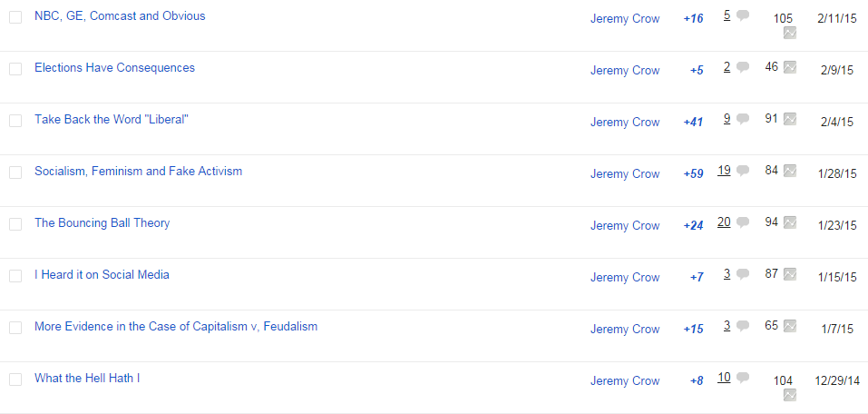This screenshot has height=414, width=868.
Task: Open the 20 comments count link
Action: (x=724, y=222)
